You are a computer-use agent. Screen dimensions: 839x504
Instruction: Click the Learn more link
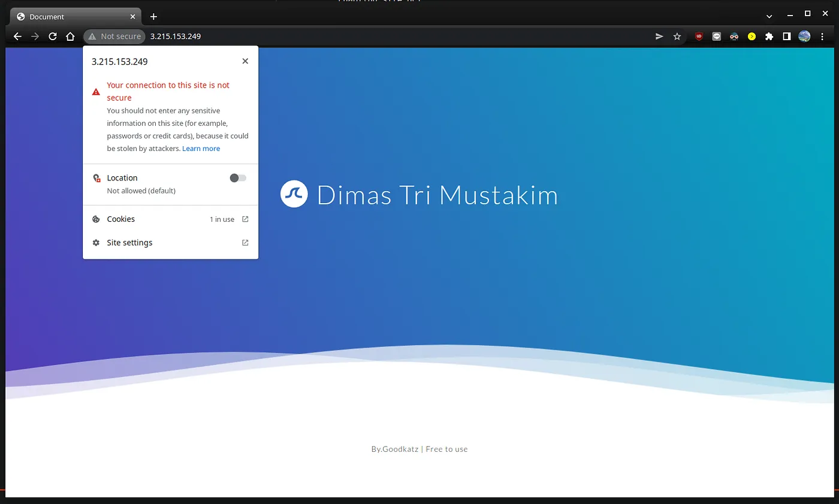point(201,148)
